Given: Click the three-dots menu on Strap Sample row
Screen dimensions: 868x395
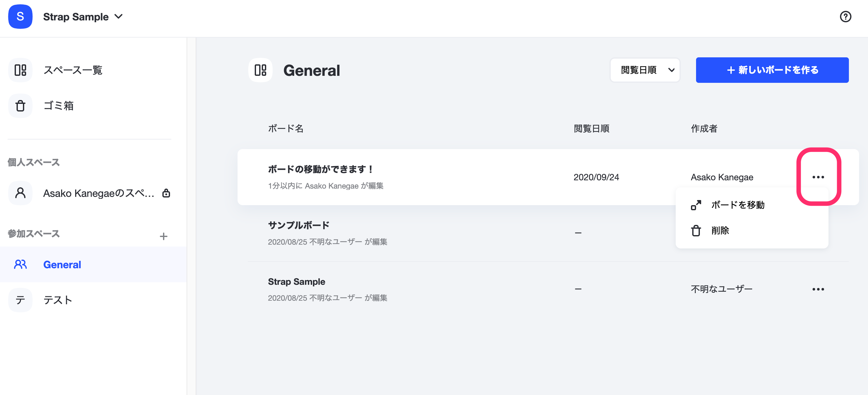Looking at the screenshot, I should pyautogui.click(x=818, y=289).
